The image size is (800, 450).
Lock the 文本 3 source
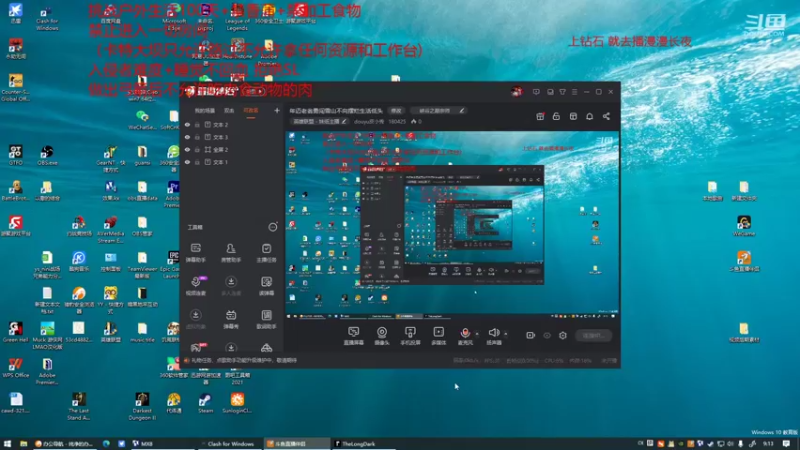pyautogui.click(x=197, y=137)
